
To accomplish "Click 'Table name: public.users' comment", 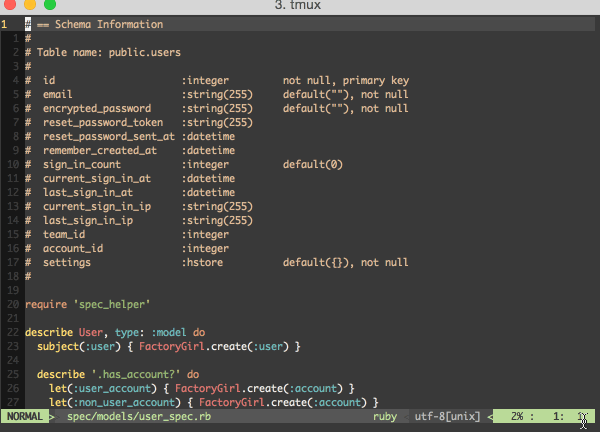I will [x=109, y=52].
